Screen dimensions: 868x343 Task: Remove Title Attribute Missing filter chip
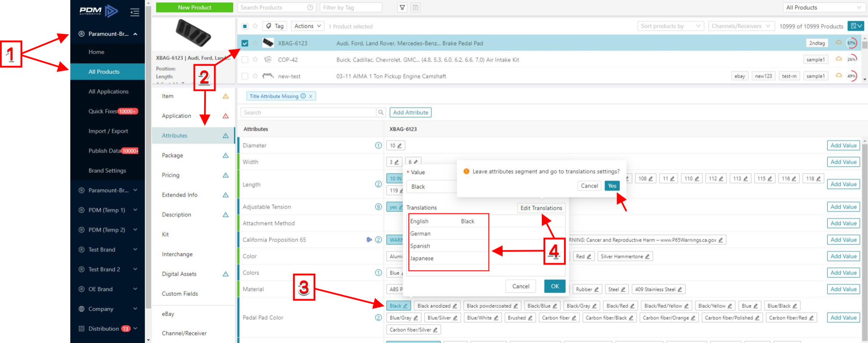pyautogui.click(x=311, y=96)
